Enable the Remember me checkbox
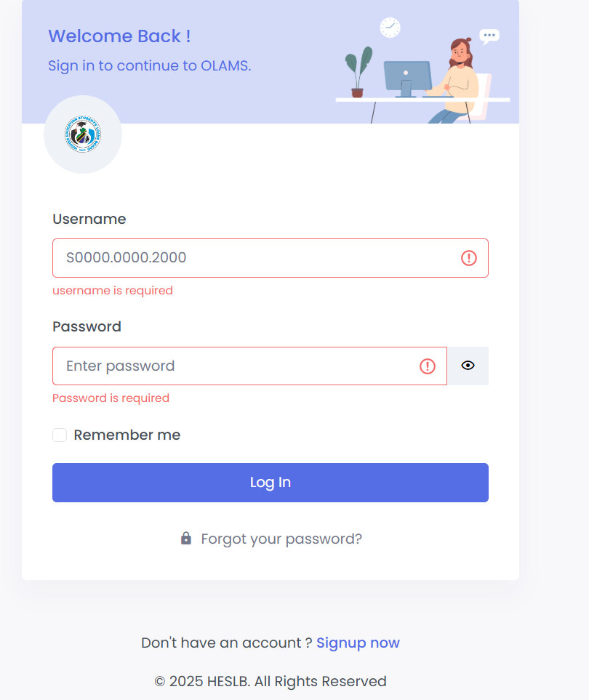Viewport: 589px width, 700px height. (60, 435)
